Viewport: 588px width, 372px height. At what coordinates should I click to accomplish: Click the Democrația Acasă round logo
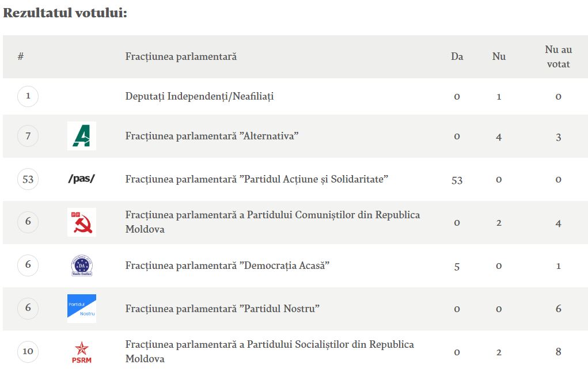[x=81, y=265]
